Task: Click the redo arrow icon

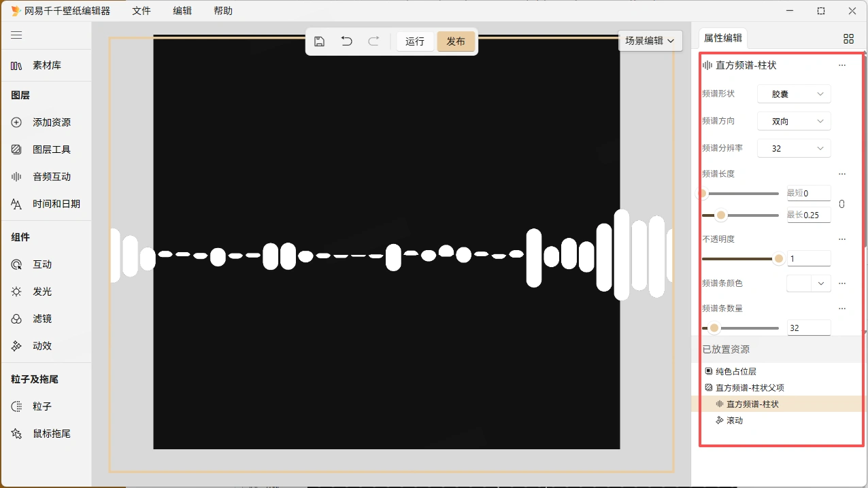Action: coord(373,41)
